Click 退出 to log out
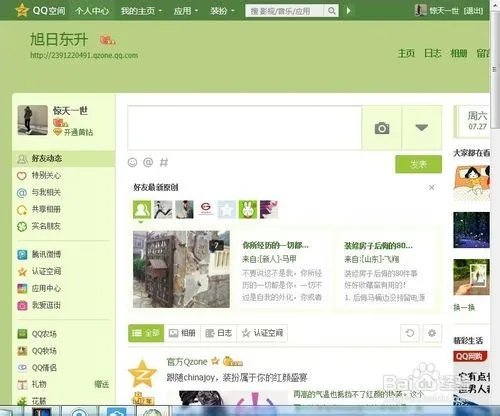 pos(473,11)
